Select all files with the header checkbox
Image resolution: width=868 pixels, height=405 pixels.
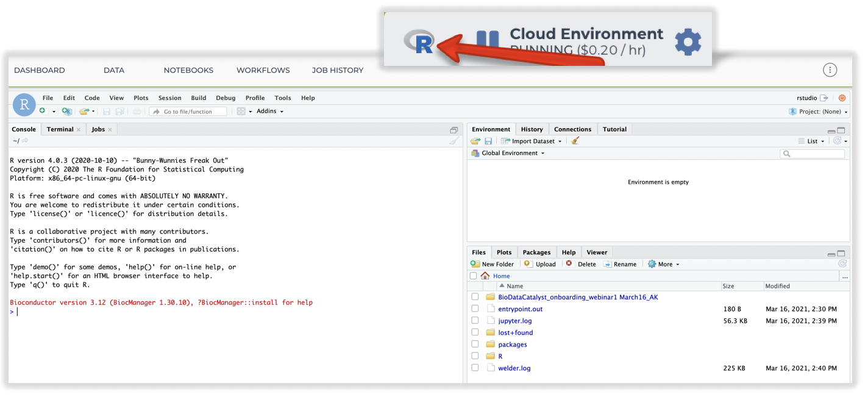pos(473,276)
